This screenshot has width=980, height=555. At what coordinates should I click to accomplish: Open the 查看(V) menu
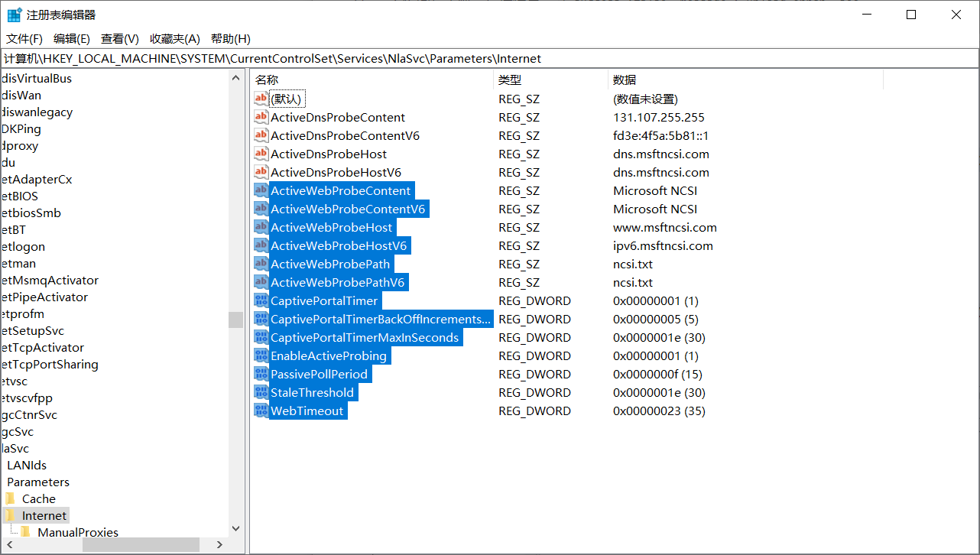120,38
